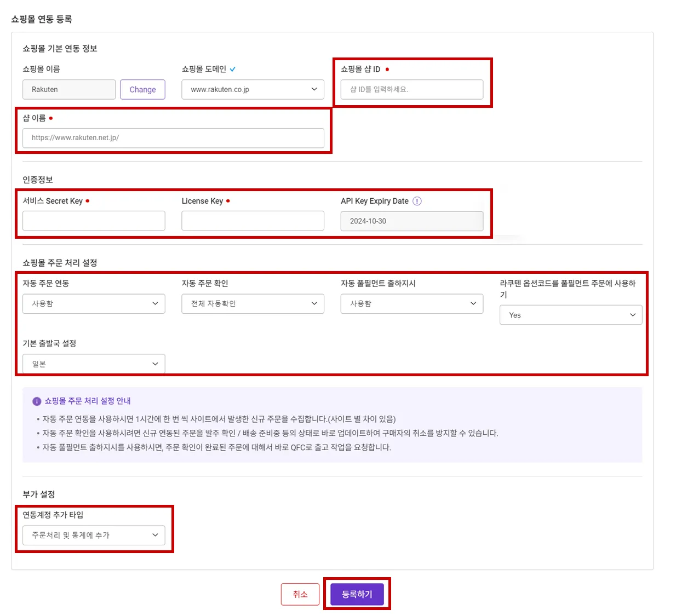Image resolution: width=676 pixels, height=616 pixels.
Task: Click the 부가 설정 section heading
Action: [x=39, y=494]
